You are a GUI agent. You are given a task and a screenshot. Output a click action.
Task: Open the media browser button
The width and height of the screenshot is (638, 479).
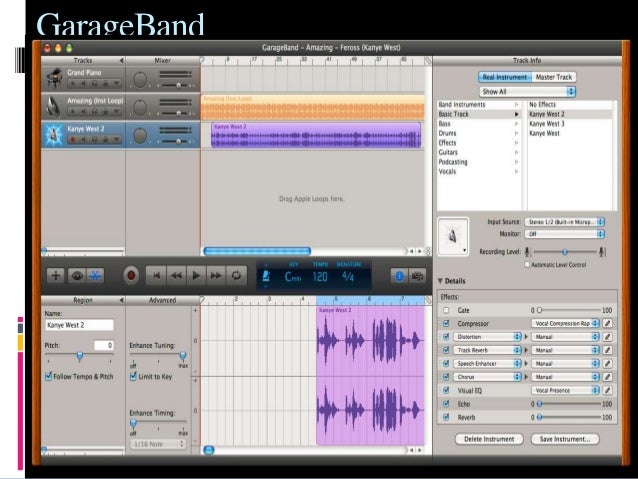click(x=417, y=276)
